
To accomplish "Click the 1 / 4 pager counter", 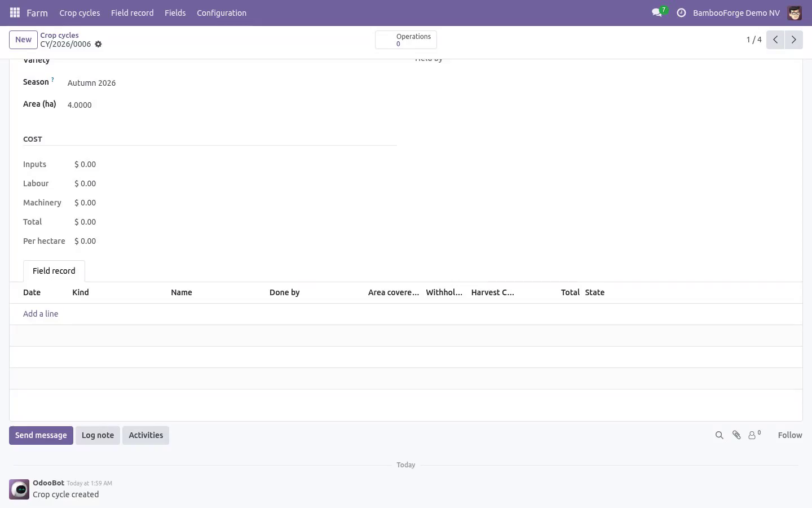I will coord(754,40).
